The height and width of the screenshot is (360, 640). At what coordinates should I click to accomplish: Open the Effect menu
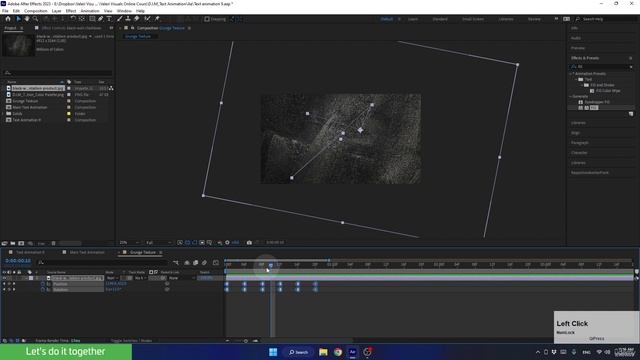tap(71, 11)
